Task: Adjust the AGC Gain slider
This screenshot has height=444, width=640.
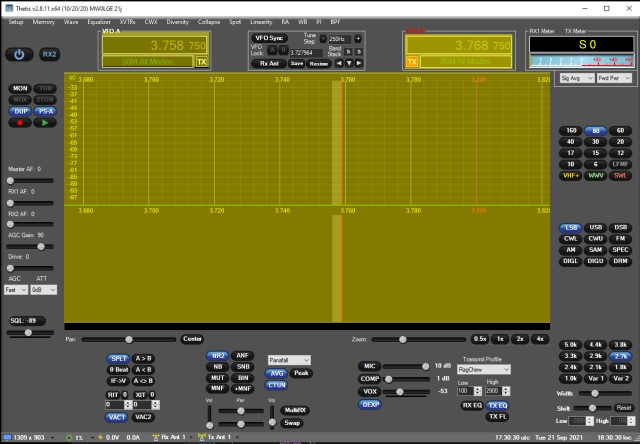Action: point(30,246)
